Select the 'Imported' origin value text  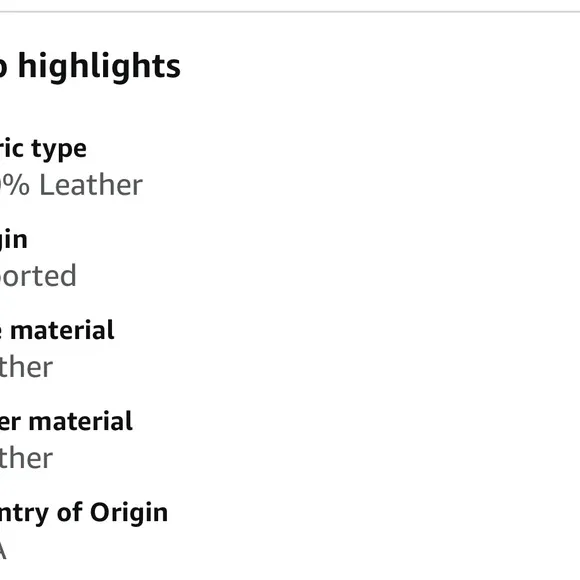(x=38, y=276)
